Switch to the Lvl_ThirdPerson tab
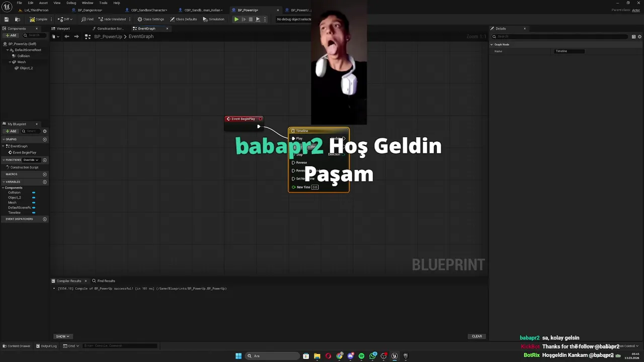Screen dimensions: 644x362 [x=35, y=10]
